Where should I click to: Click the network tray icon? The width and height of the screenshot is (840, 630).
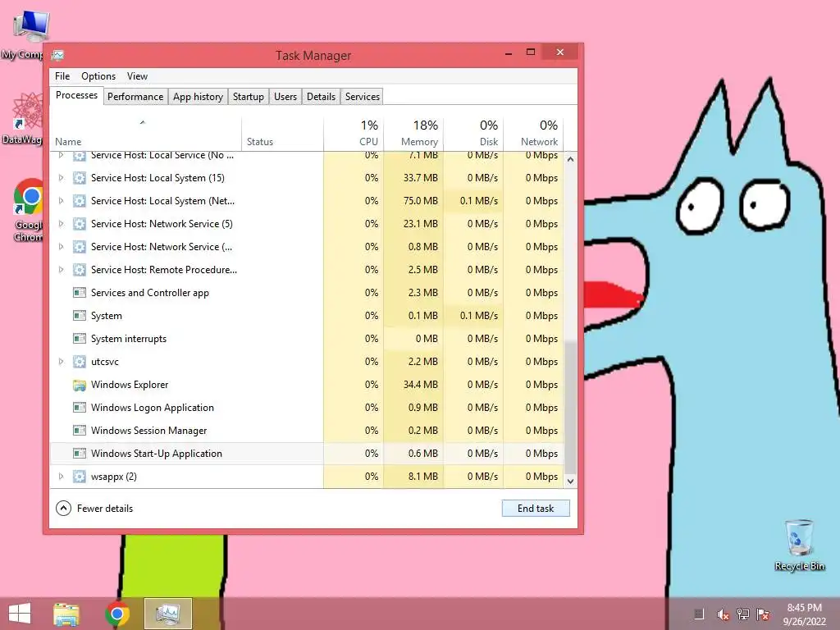tap(743, 614)
